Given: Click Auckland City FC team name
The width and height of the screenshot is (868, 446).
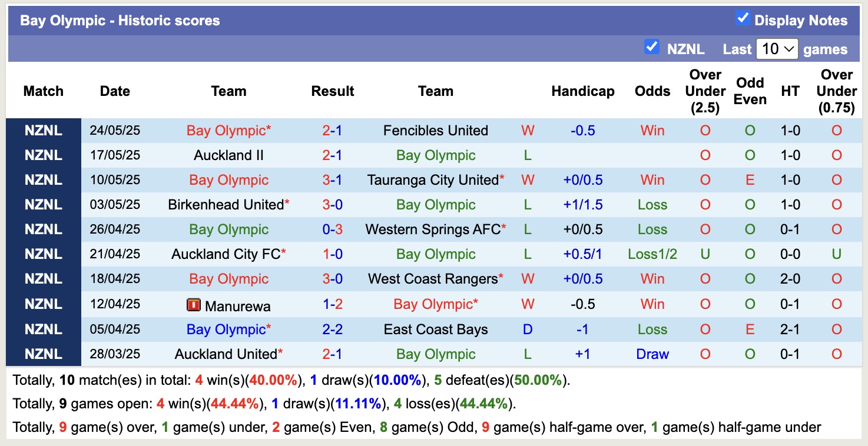Looking at the screenshot, I should pos(224,254).
